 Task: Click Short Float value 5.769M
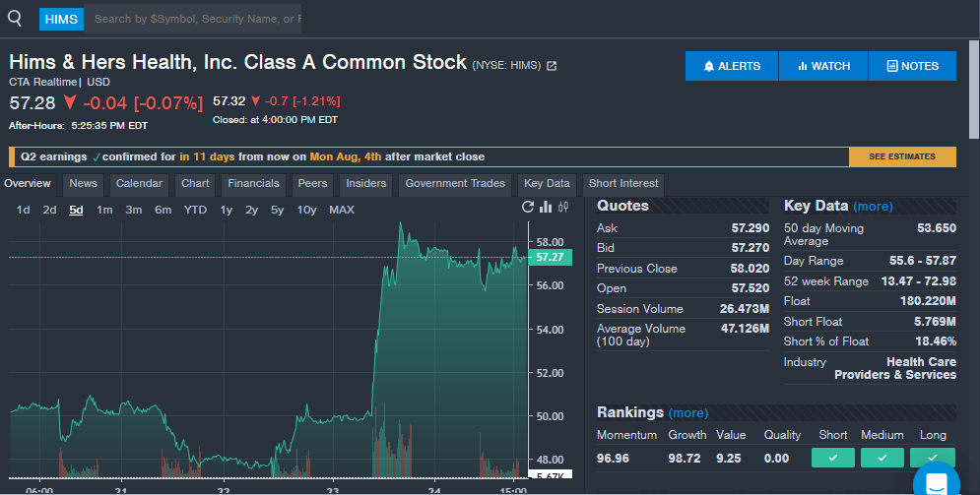point(935,322)
